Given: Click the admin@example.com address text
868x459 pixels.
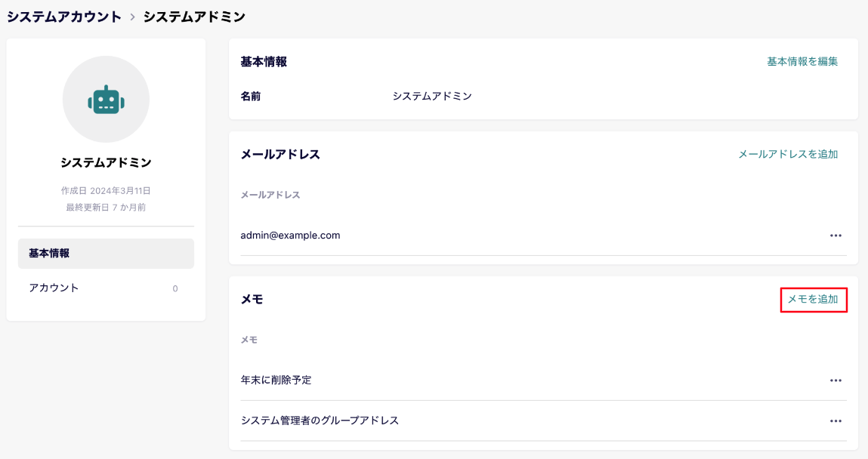Looking at the screenshot, I should click(x=290, y=235).
